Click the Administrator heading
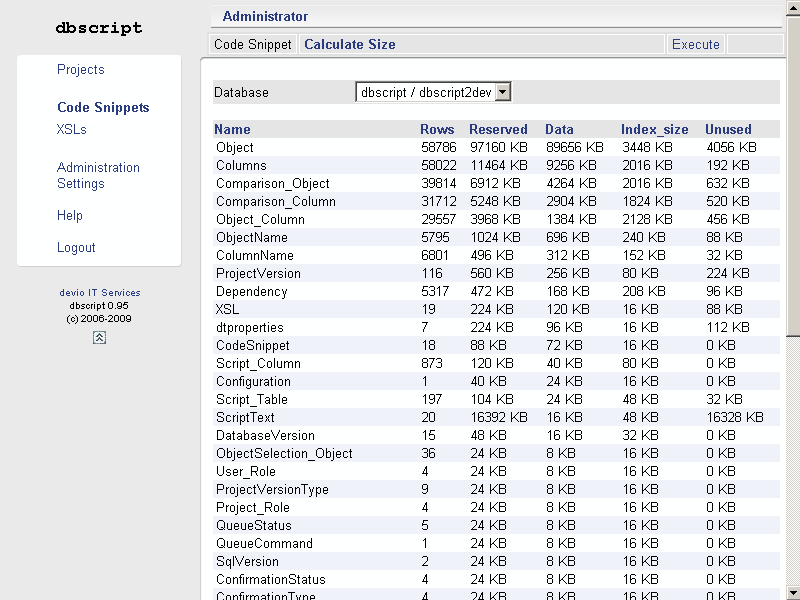The width and height of the screenshot is (800, 600). [265, 16]
